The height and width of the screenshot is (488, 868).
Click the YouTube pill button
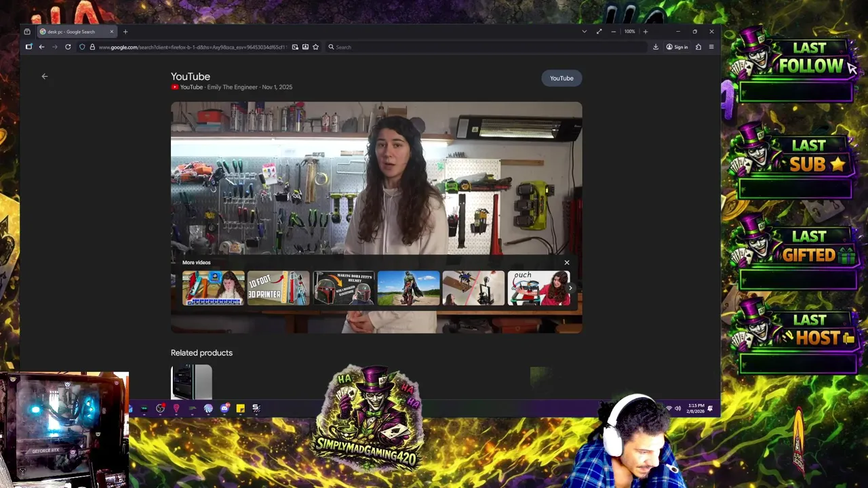(x=561, y=78)
